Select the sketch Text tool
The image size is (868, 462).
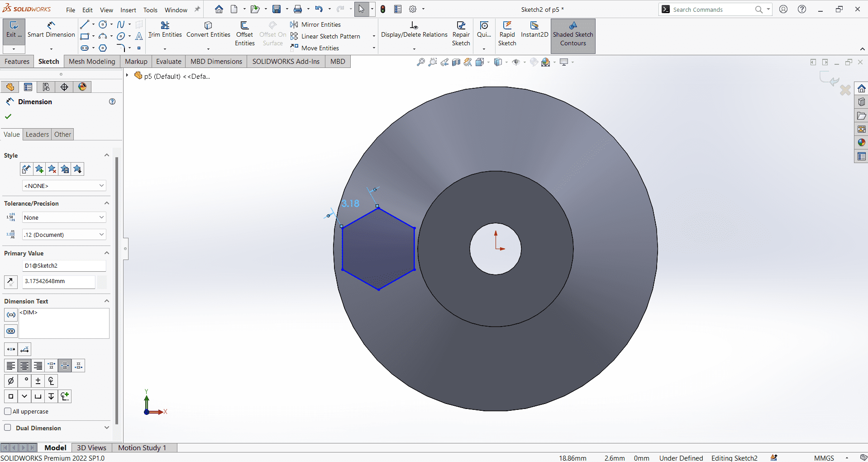[x=139, y=36]
